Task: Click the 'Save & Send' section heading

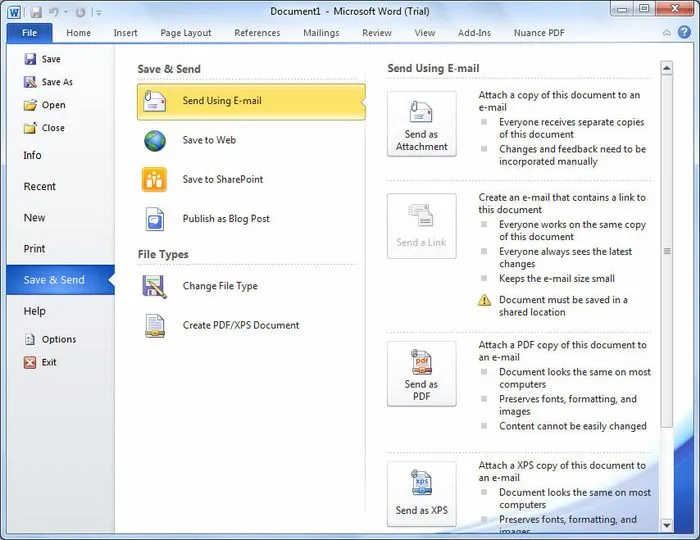Action: [x=169, y=69]
